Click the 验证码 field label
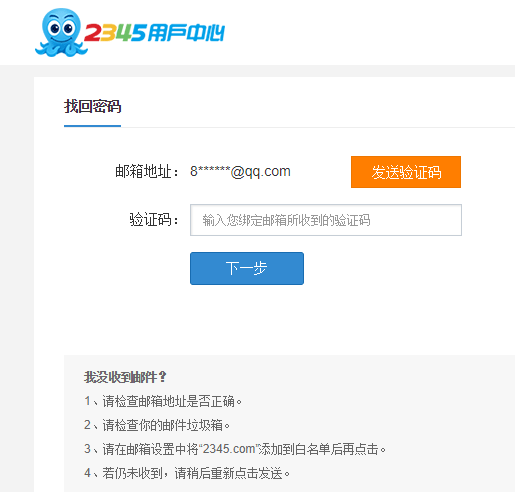The height and width of the screenshot is (492, 515). tap(154, 220)
